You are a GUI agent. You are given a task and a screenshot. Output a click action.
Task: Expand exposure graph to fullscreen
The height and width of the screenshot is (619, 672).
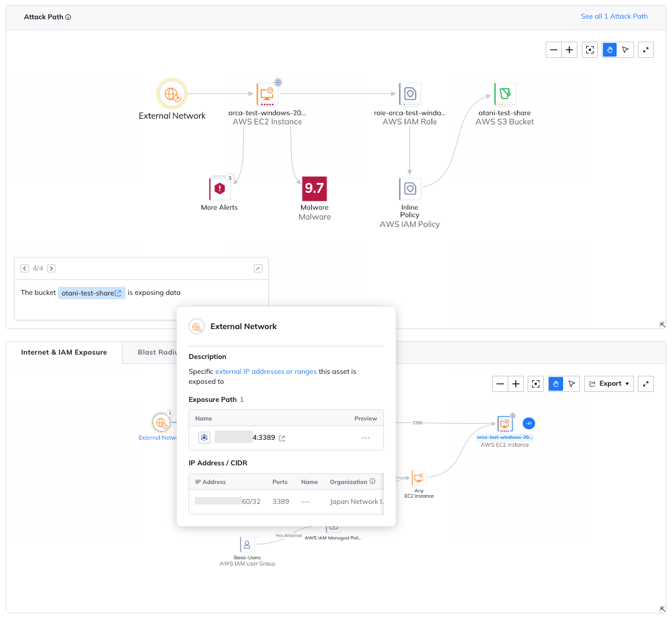(646, 384)
